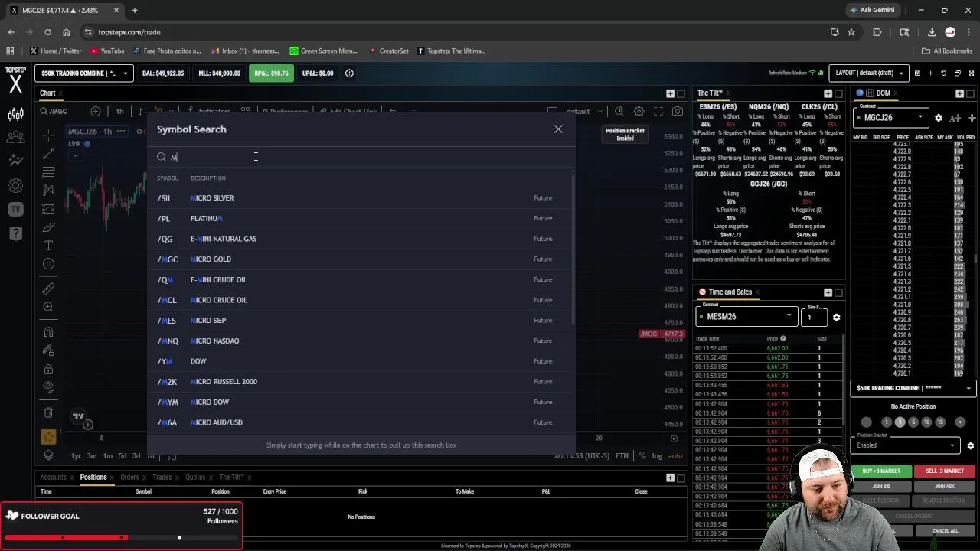Open the performance stats sidebar icon
The width and height of the screenshot is (980, 551).
[x=15, y=161]
